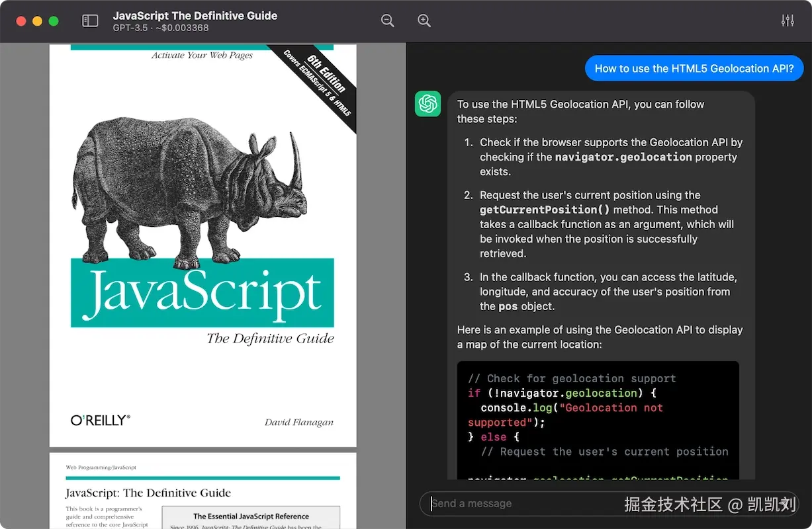812x529 pixels.
Task: Click the GPT-3.5 cost subtitle
Action: tap(161, 28)
